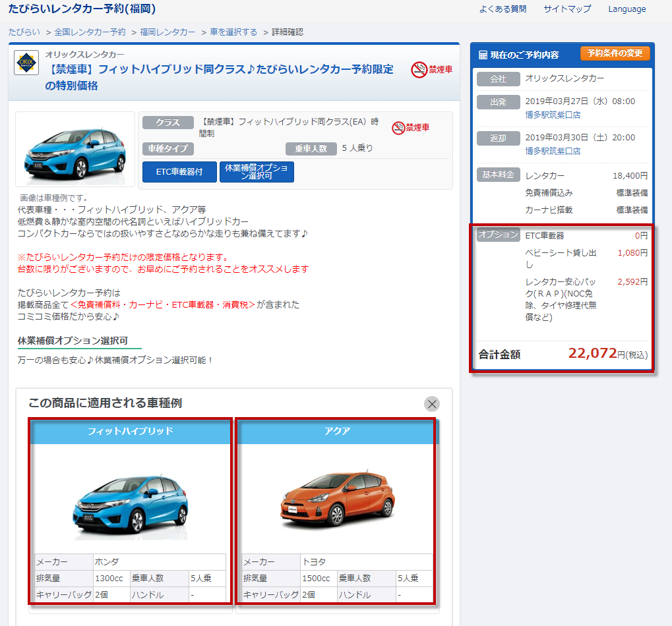Click the no-smoking icon in the class row
Screen dimensions: 672x626
click(x=398, y=128)
